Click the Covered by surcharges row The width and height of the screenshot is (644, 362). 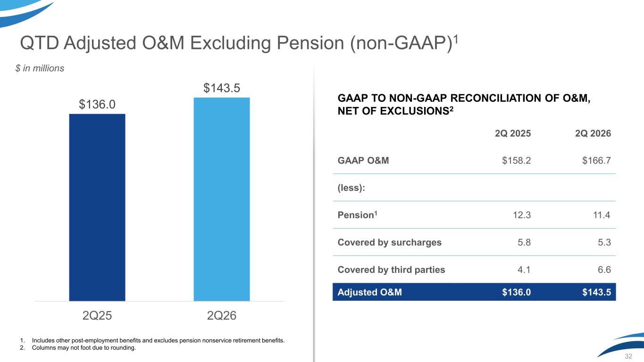(474, 242)
